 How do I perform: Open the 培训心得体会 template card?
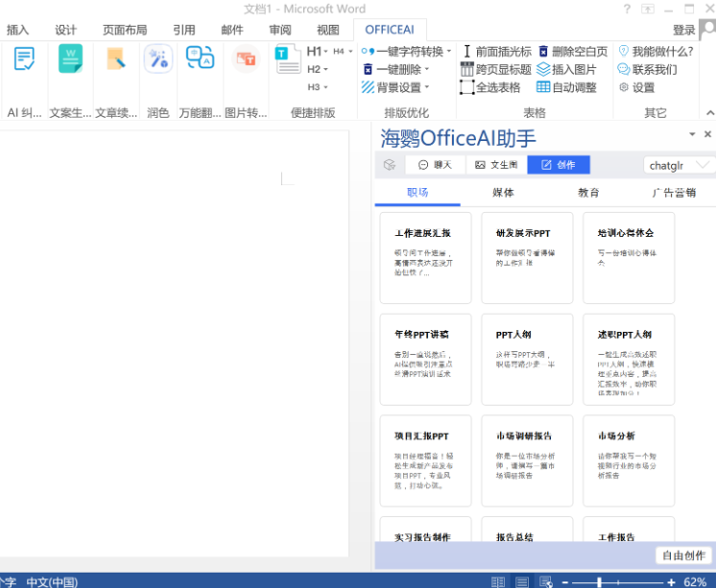click(629, 258)
